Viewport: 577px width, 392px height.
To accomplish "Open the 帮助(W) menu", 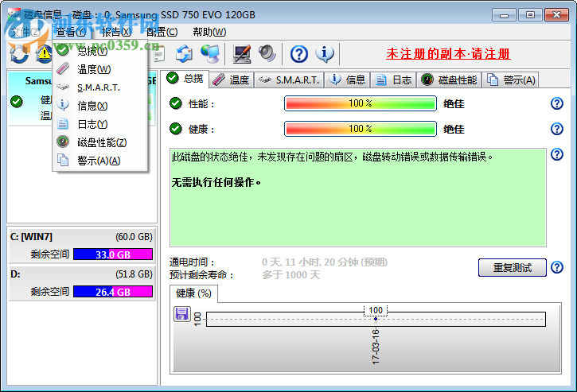I will coord(209,32).
